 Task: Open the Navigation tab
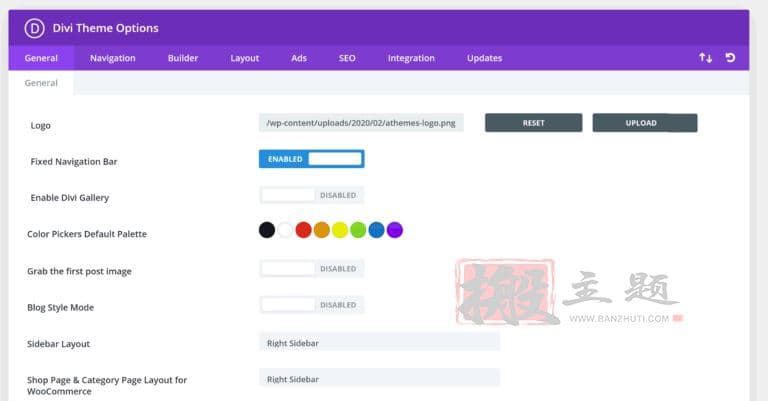(113, 58)
